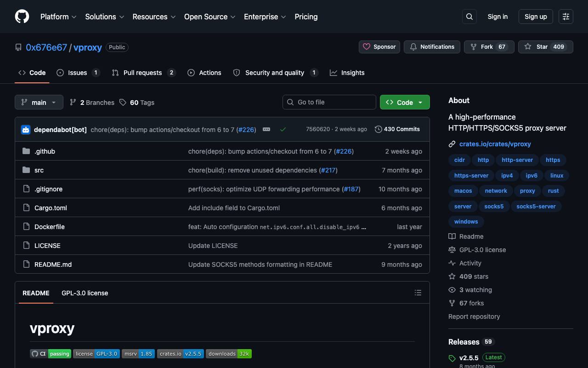Click the rust topic tag
588x368 pixels.
tap(553, 191)
